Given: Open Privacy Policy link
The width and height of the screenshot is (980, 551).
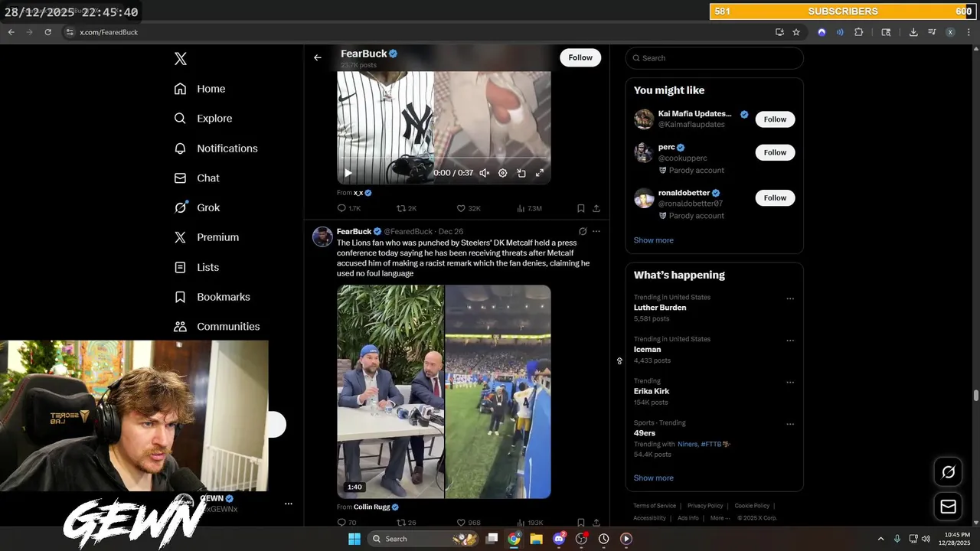Looking at the screenshot, I should point(705,506).
